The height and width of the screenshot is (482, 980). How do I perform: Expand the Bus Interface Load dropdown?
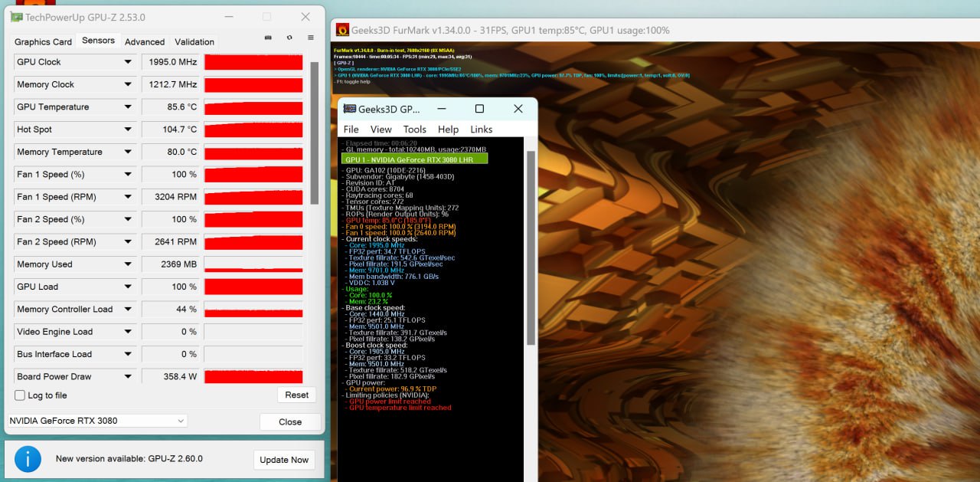pos(128,354)
